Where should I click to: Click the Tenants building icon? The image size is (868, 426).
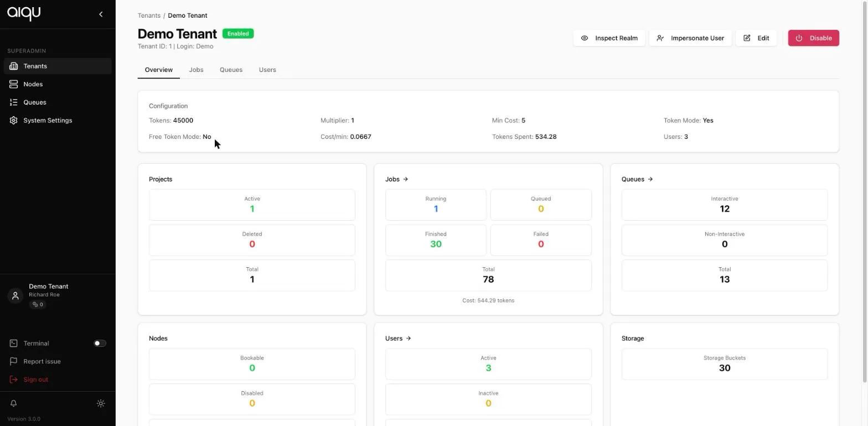point(14,66)
